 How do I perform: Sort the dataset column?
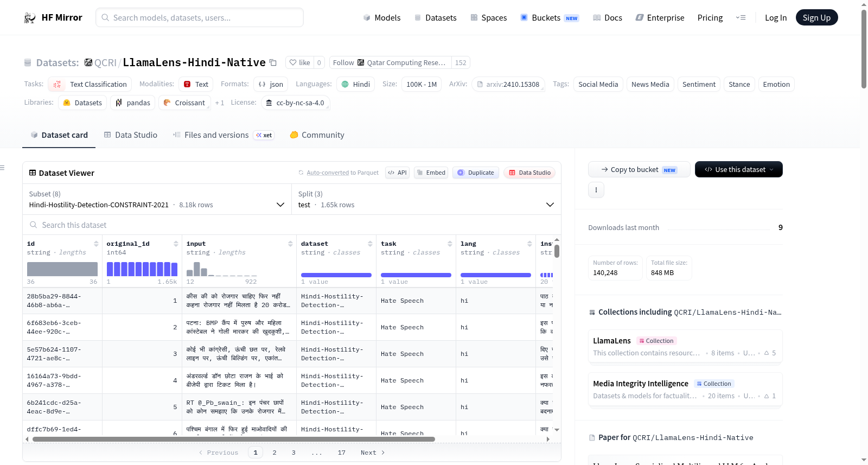[370, 244]
